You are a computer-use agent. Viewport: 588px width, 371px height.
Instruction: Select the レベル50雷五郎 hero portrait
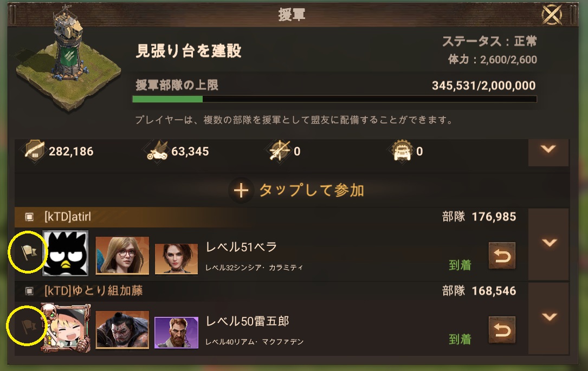point(122,330)
